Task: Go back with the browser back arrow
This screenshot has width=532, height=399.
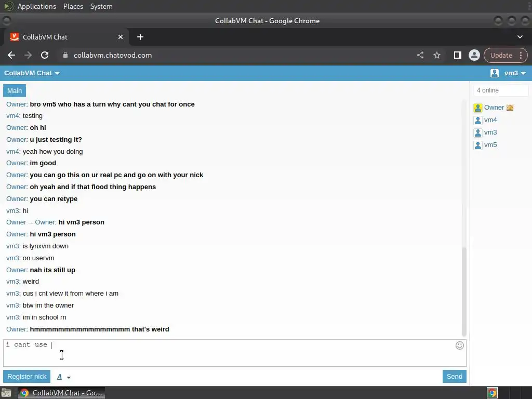Action: (11, 55)
